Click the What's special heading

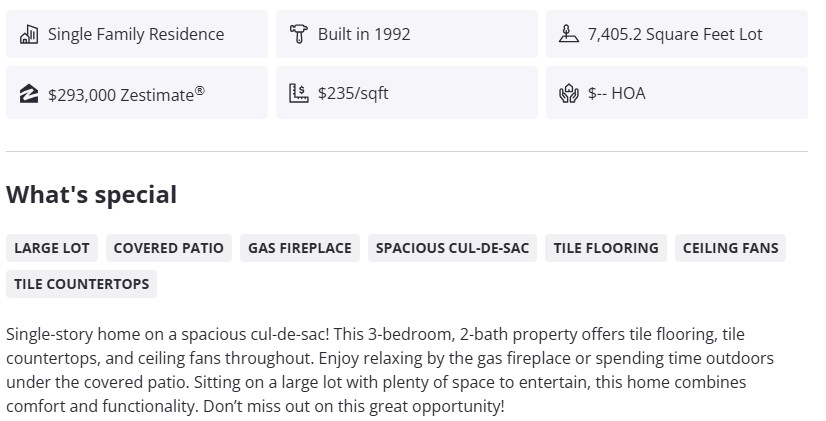coord(92,195)
